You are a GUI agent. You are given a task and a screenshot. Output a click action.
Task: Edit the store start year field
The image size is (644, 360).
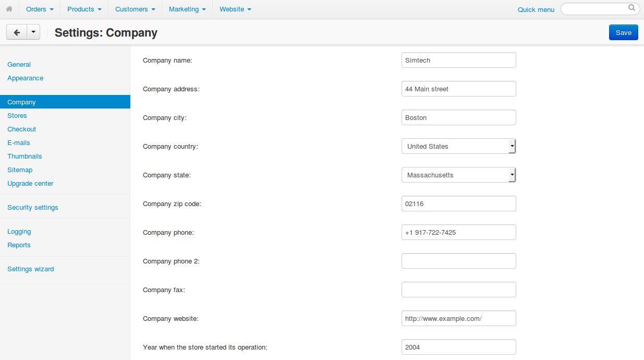459,347
